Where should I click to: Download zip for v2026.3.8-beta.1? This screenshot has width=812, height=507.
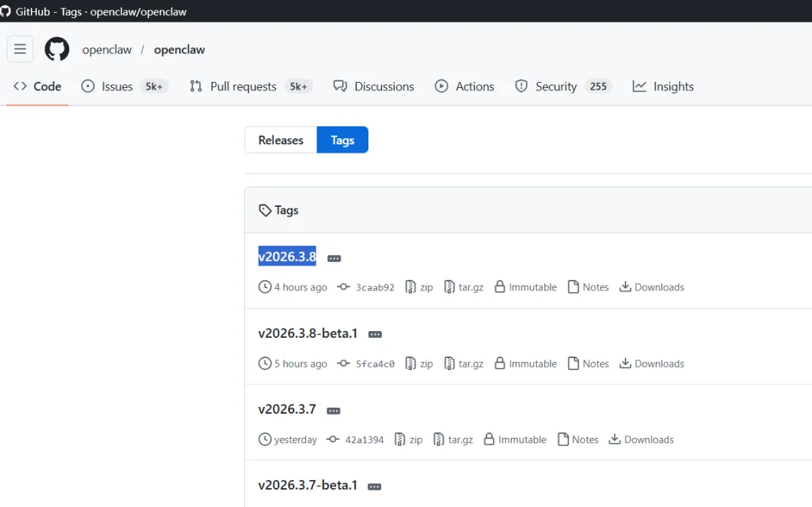[419, 364]
